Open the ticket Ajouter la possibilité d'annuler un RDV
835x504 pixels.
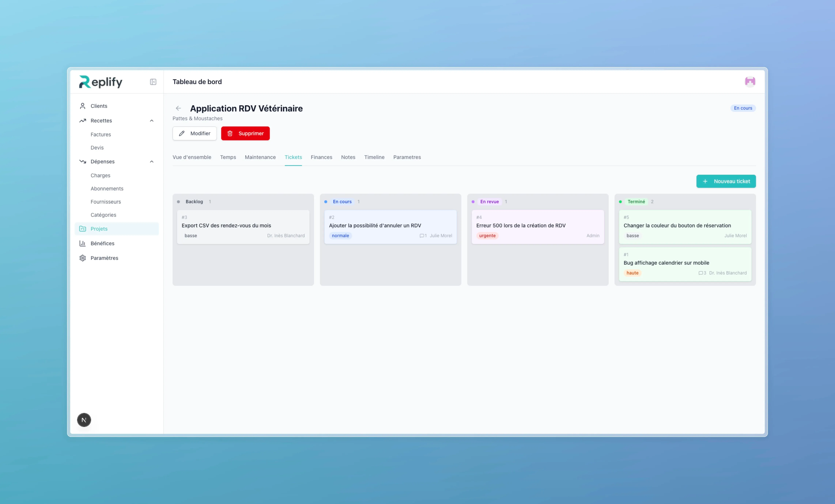[x=375, y=225]
